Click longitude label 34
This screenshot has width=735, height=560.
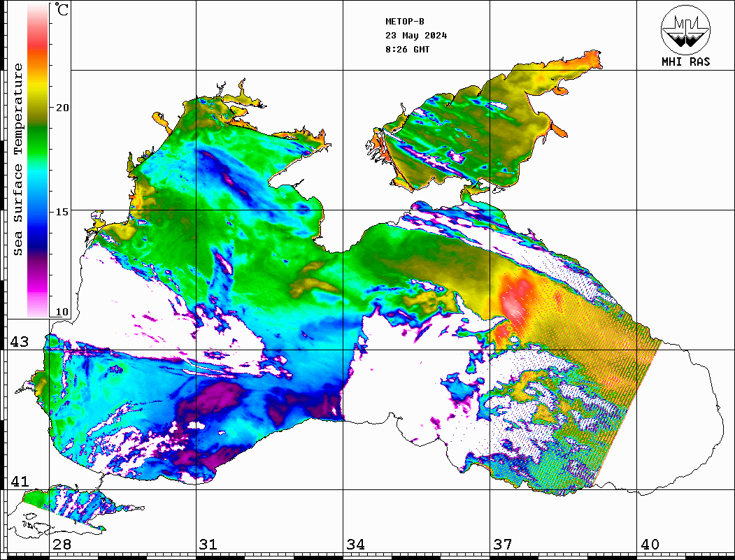tap(356, 545)
